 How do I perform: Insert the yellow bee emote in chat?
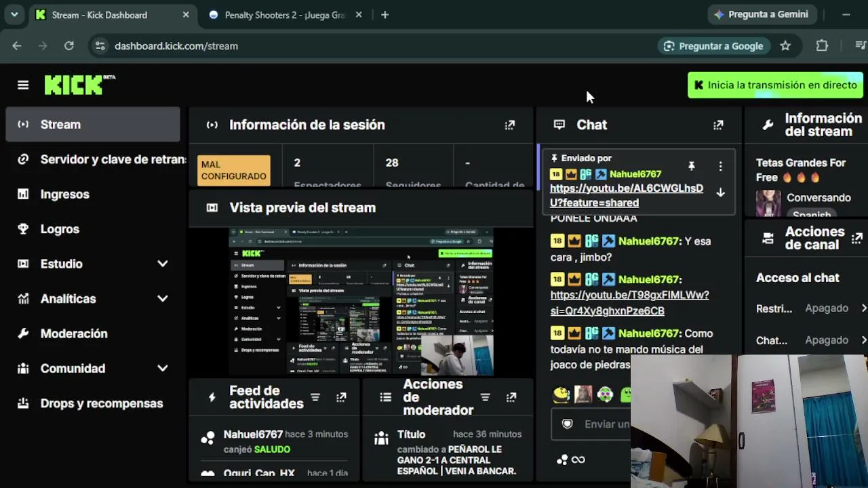[561, 394]
